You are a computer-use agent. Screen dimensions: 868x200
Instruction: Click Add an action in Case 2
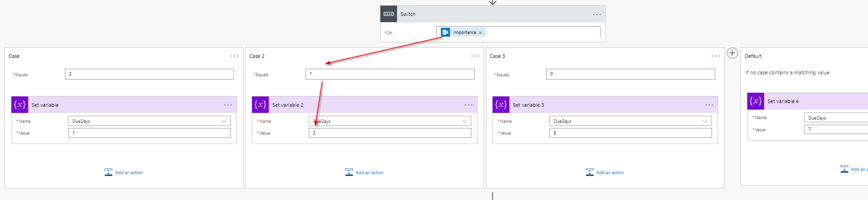coord(365,173)
